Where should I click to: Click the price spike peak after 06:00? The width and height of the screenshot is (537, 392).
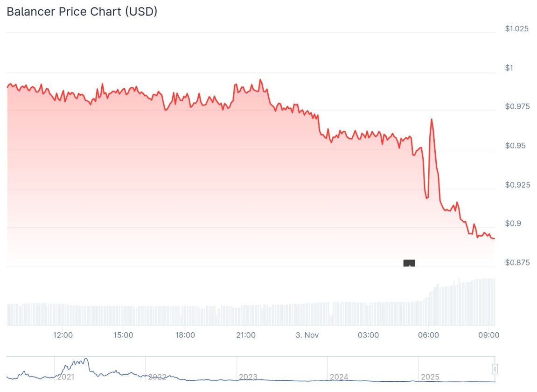click(x=432, y=119)
